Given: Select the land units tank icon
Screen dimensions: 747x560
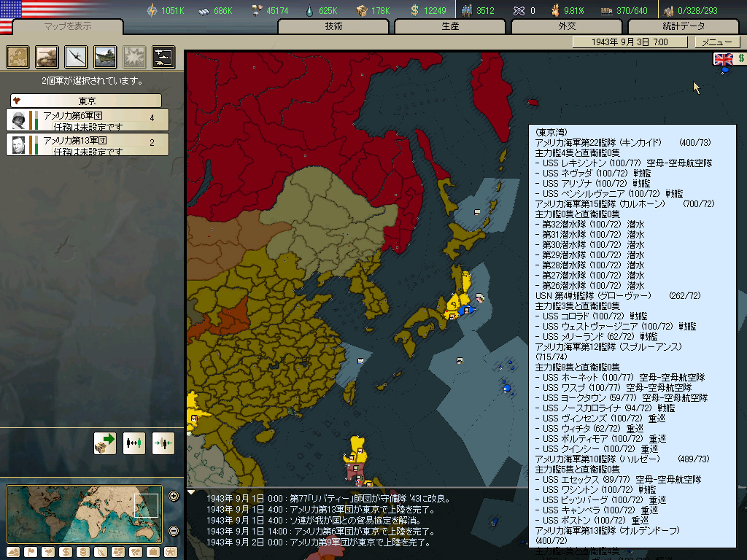Looking at the screenshot, I should pos(47,57).
